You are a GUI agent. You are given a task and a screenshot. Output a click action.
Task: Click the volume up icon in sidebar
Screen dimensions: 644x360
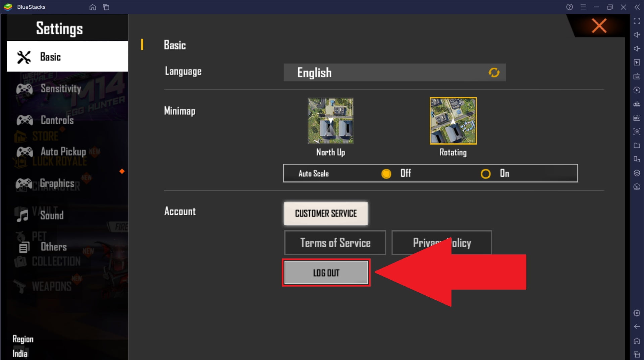tap(637, 35)
